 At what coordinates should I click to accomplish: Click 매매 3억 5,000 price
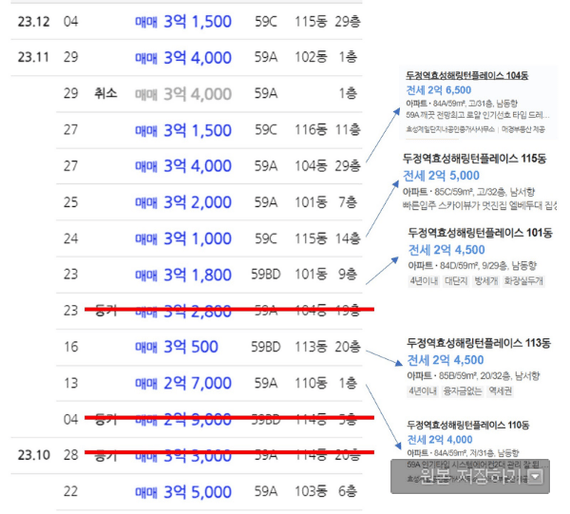click(183, 492)
